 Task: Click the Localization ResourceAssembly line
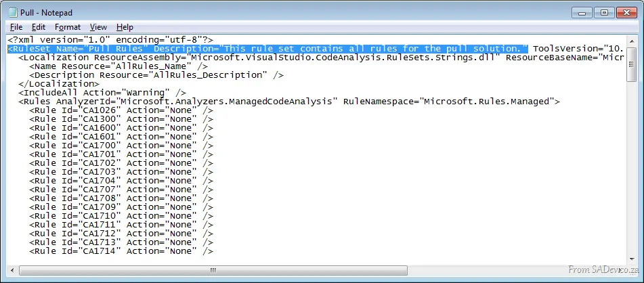(321, 58)
